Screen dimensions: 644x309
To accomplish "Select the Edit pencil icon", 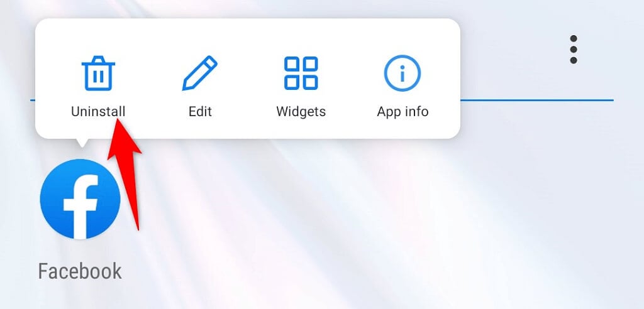I will tap(199, 73).
